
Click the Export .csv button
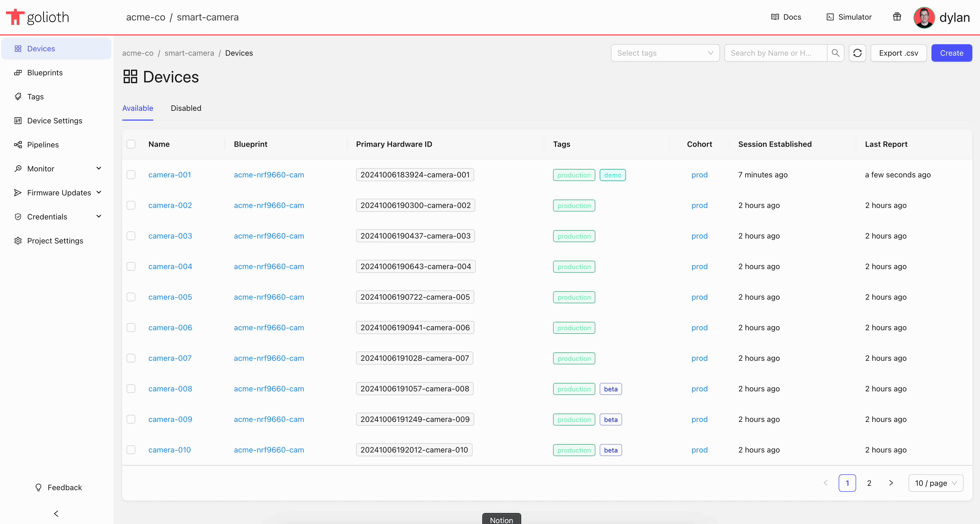coord(900,52)
